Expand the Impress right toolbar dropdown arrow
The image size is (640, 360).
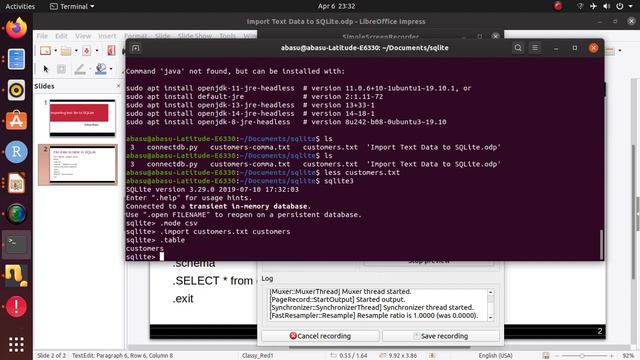coord(620,51)
